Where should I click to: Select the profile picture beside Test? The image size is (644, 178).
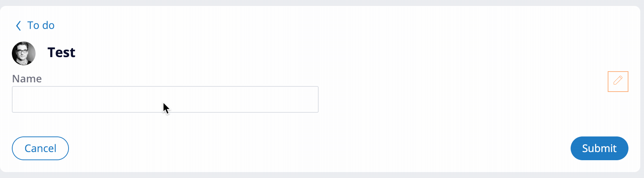click(x=24, y=53)
